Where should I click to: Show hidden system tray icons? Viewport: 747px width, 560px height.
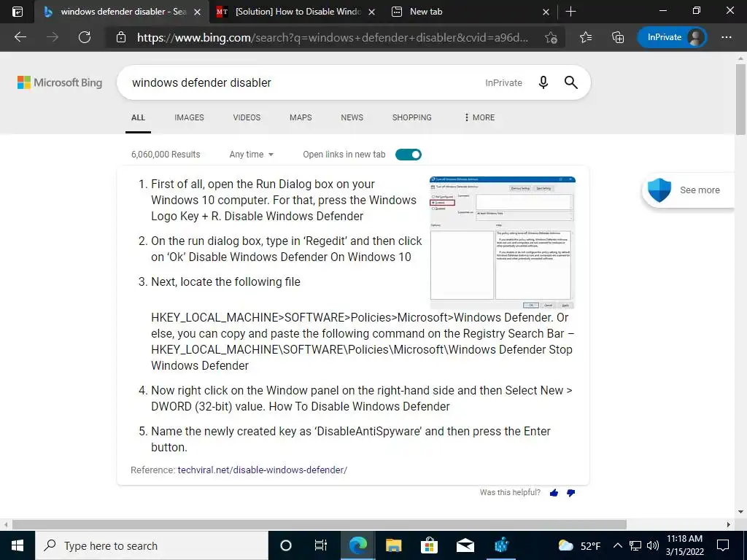pos(617,545)
